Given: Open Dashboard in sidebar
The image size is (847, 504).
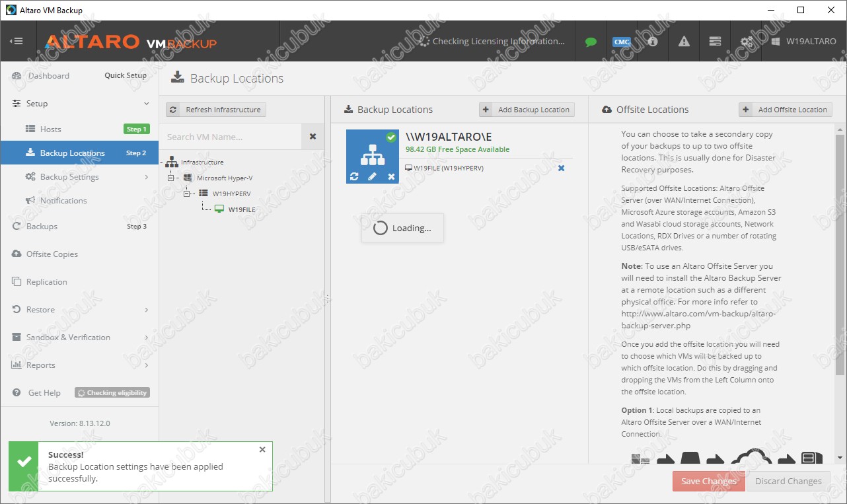Looking at the screenshot, I should point(48,76).
